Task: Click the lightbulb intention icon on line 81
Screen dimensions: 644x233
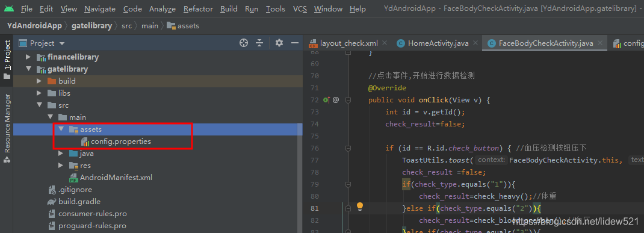Action: [x=360, y=207]
